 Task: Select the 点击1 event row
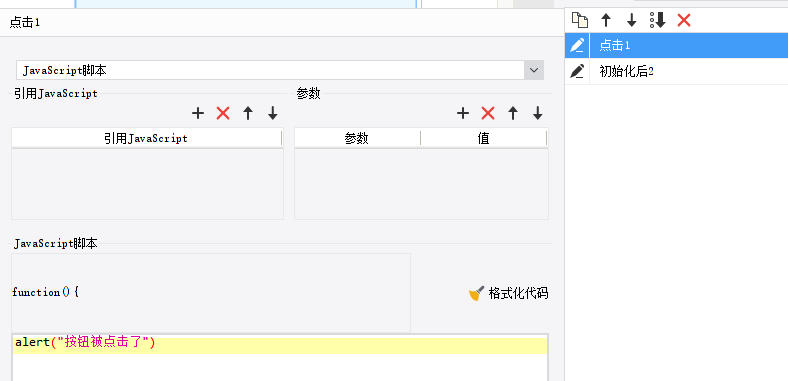pos(676,46)
